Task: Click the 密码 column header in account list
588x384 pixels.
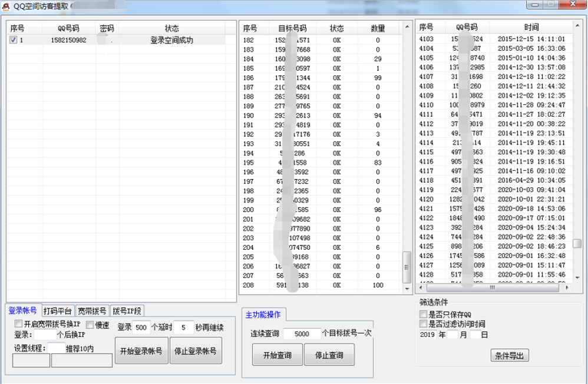Action: [x=107, y=28]
